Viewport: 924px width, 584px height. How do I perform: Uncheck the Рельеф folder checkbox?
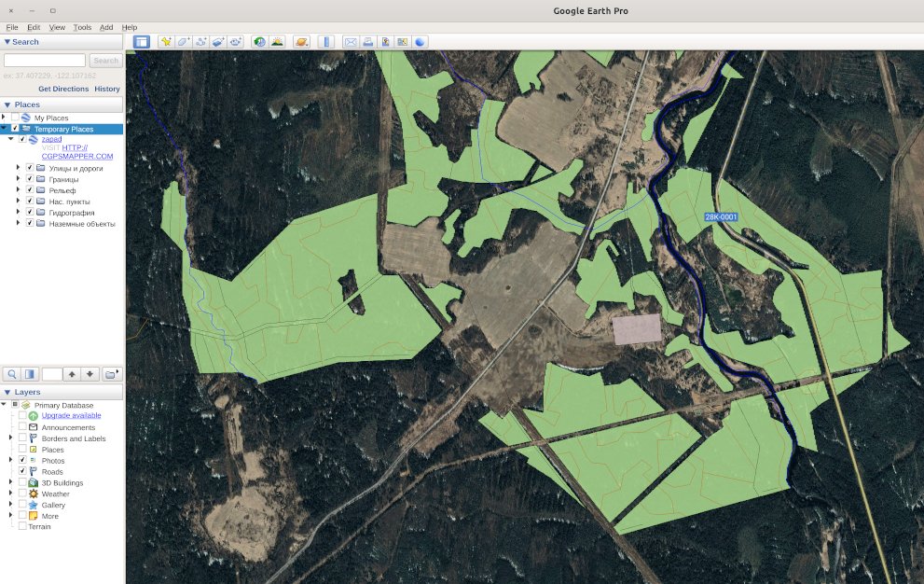point(30,190)
